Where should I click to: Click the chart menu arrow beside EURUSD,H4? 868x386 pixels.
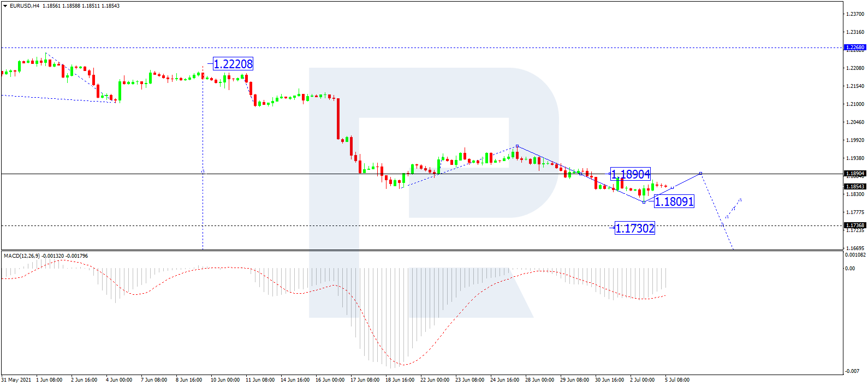[5, 6]
